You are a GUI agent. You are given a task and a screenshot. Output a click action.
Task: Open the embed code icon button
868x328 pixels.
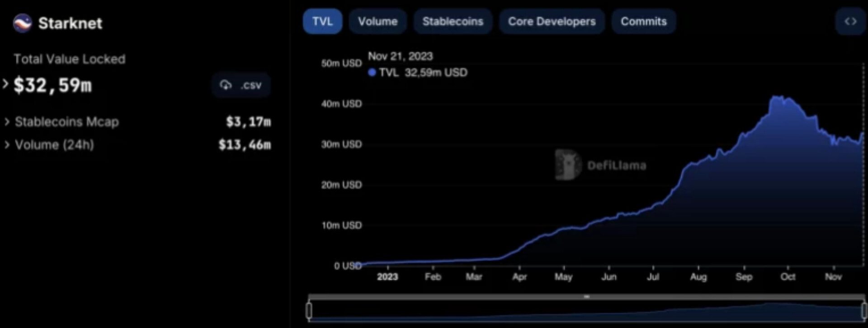coord(850,21)
